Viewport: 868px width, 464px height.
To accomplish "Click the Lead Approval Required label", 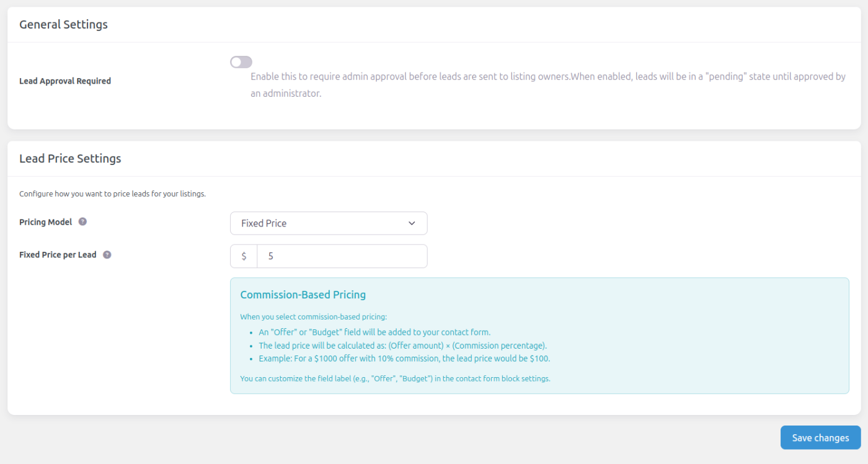I will click(65, 81).
